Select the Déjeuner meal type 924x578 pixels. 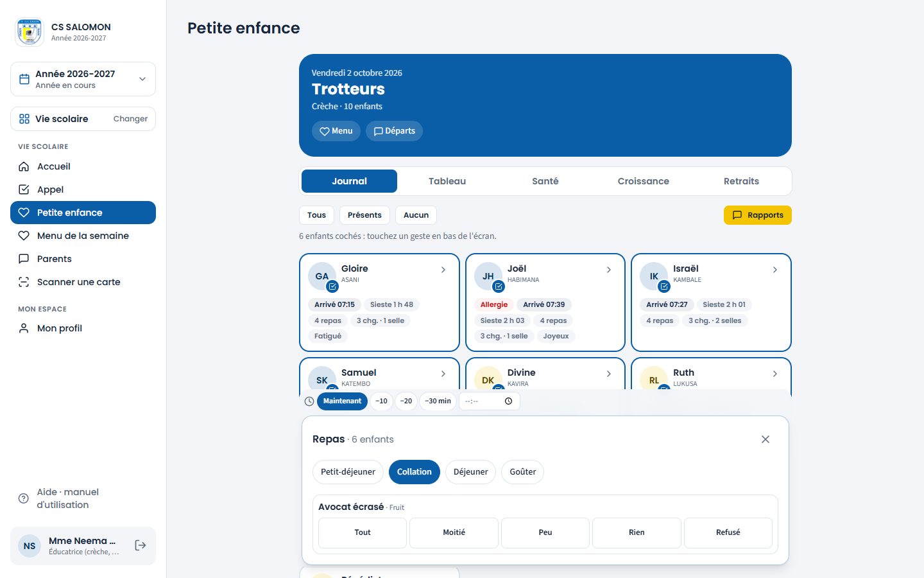tap(470, 472)
